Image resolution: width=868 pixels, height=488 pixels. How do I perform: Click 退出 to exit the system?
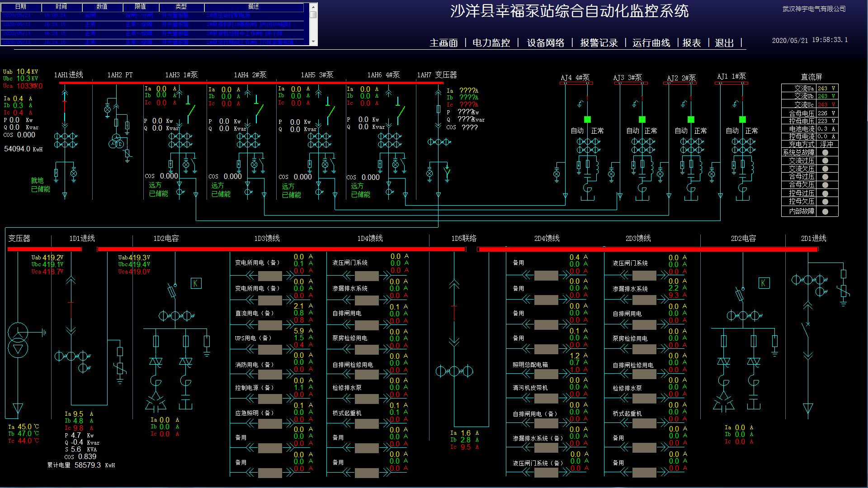click(724, 43)
